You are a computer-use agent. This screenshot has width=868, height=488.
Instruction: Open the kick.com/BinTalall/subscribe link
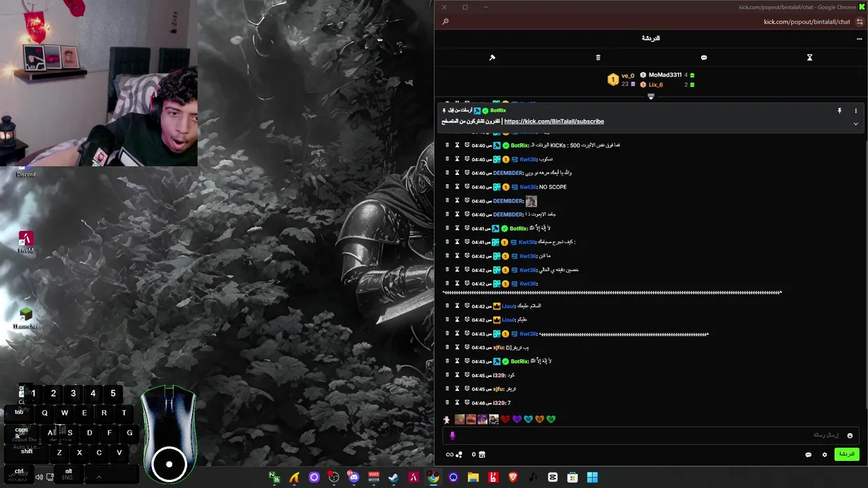tap(554, 121)
